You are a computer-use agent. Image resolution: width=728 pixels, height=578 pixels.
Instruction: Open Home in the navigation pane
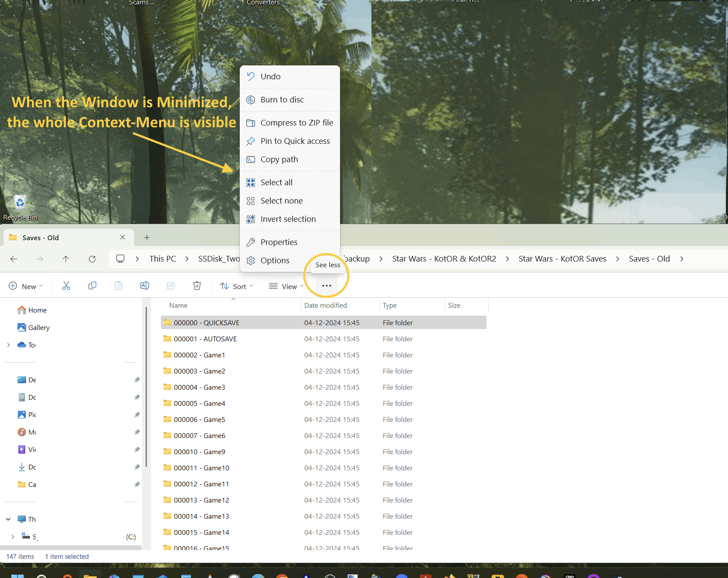pos(32,310)
